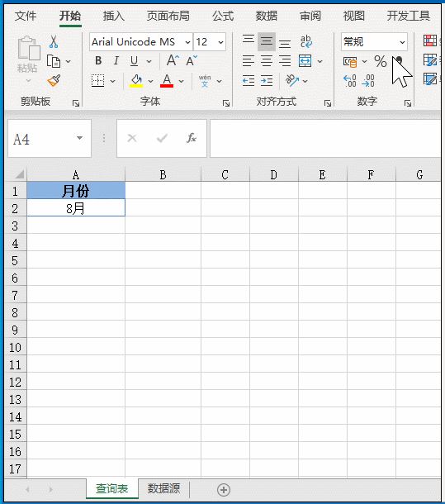Toggle middle vertical alignment
The height and width of the screenshot is (504, 445).
(267, 41)
